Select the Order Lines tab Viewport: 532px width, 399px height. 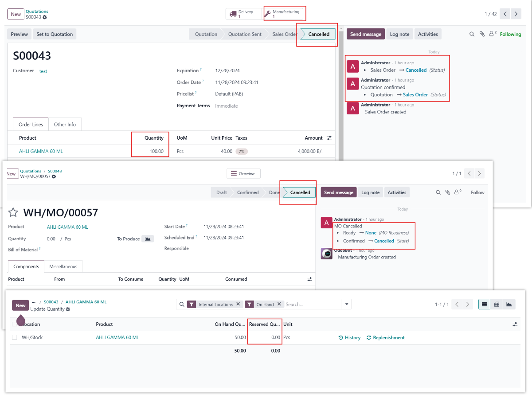pos(31,125)
